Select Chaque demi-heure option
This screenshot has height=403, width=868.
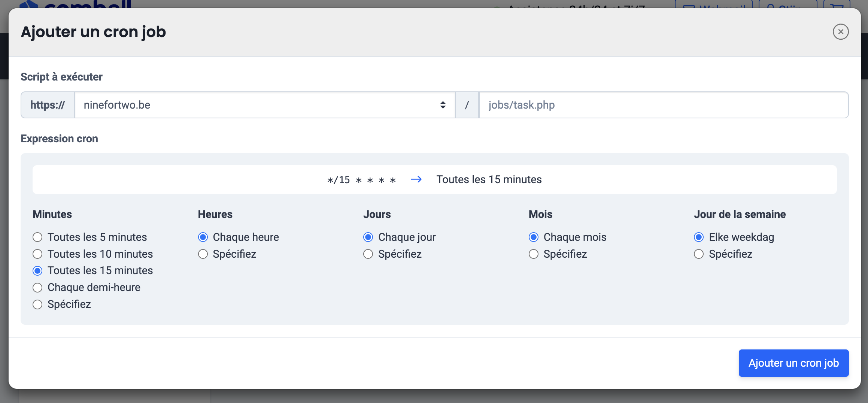click(x=37, y=288)
